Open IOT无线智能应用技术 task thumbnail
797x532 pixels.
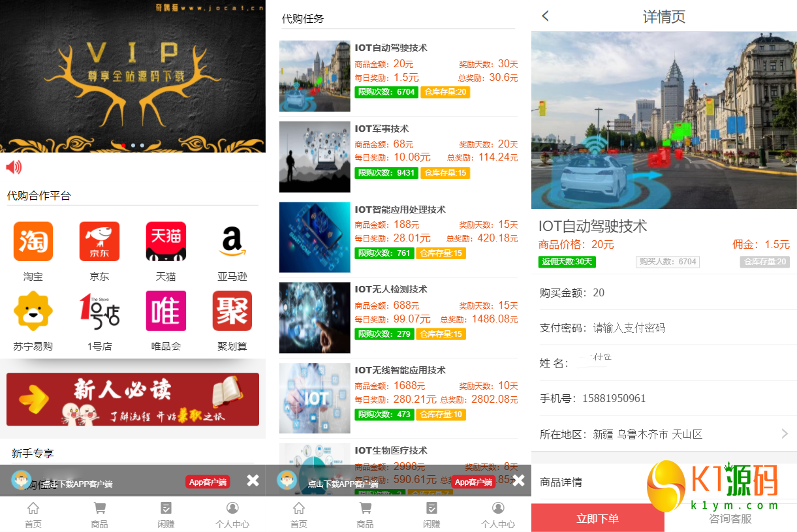tap(315, 398)
